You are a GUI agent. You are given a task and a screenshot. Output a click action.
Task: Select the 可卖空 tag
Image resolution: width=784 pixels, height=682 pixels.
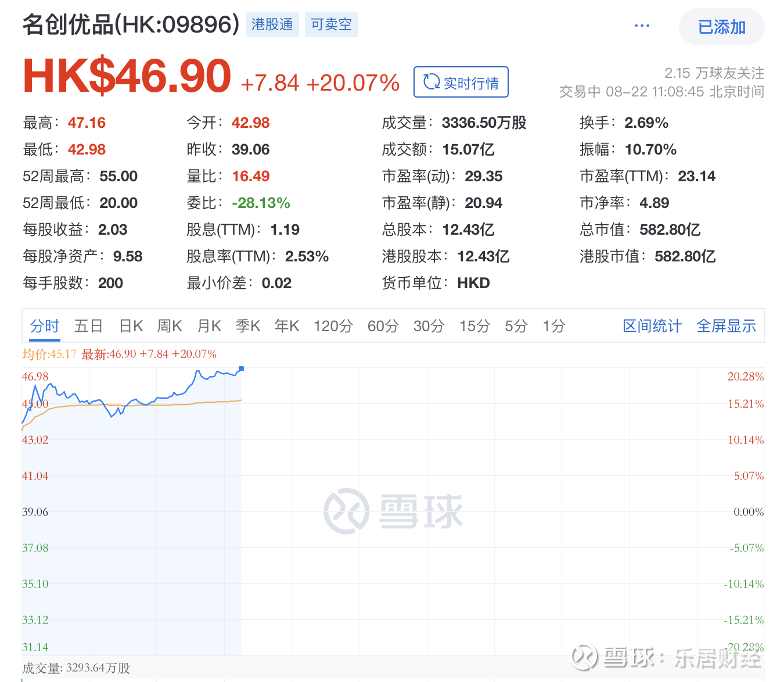(331, 24)
